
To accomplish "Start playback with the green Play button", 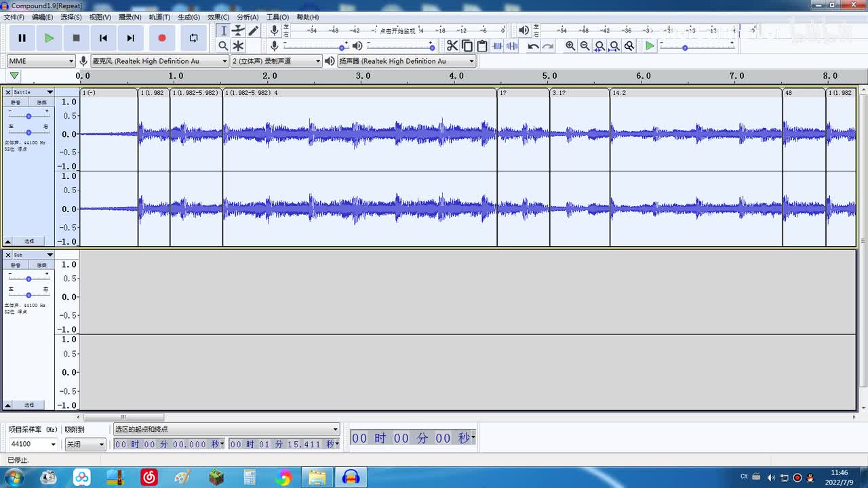I will (49, 38).
